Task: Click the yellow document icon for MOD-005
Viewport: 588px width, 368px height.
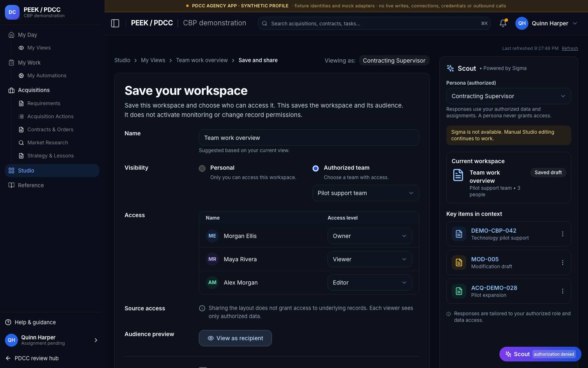Action: [x=459, y=263]
